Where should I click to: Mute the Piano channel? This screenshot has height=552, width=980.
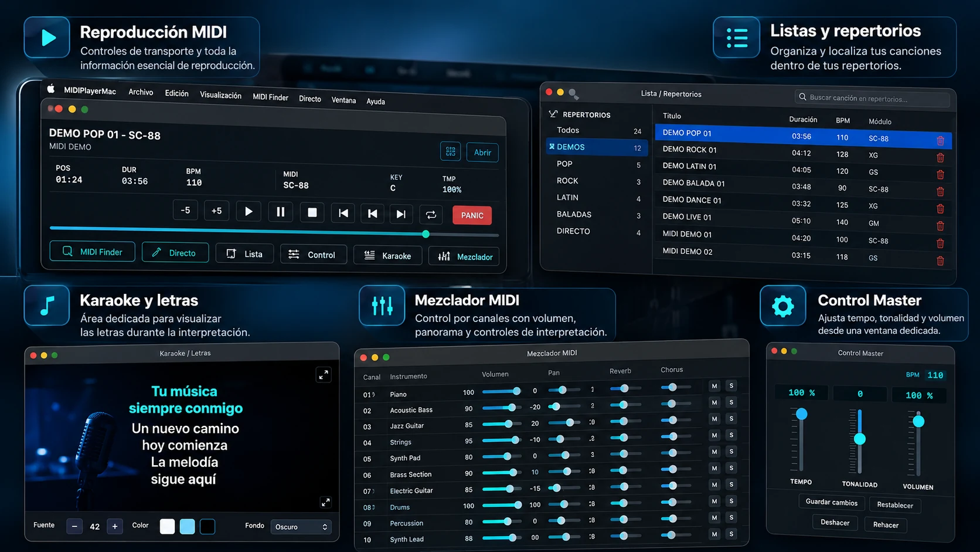714,386
